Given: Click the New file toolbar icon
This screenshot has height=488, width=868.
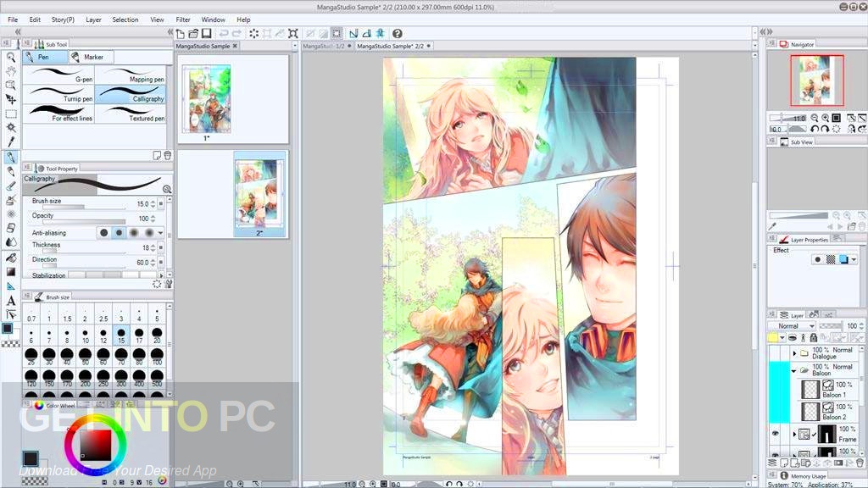Looking at the screenshot, I should pos(181,34).
